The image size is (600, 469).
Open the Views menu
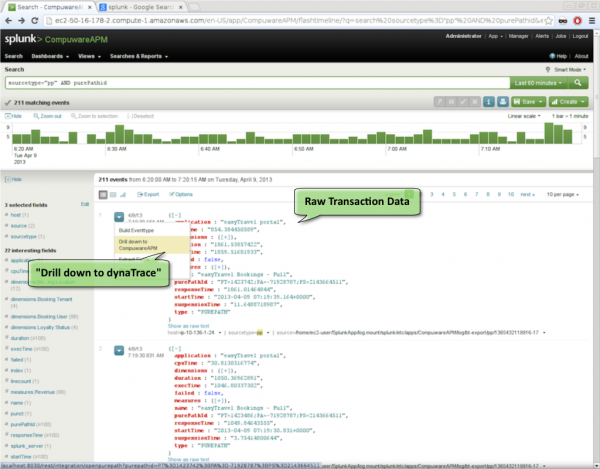coord(89,56)
